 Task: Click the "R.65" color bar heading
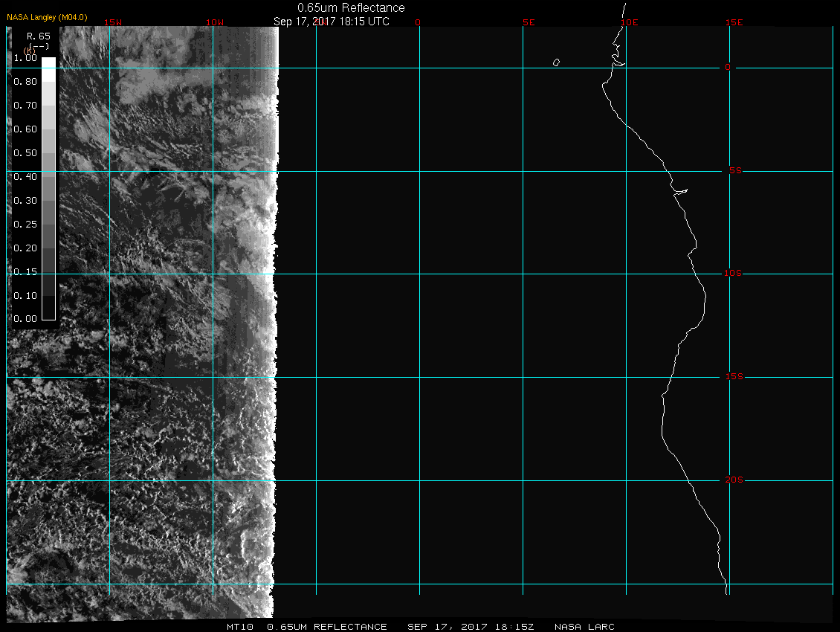pos(39,36)
